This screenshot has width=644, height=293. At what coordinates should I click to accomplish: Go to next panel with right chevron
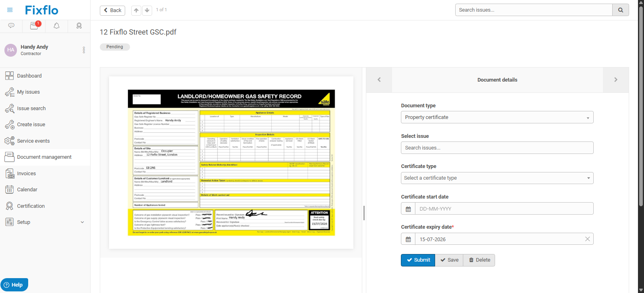[x=616, y=80]
